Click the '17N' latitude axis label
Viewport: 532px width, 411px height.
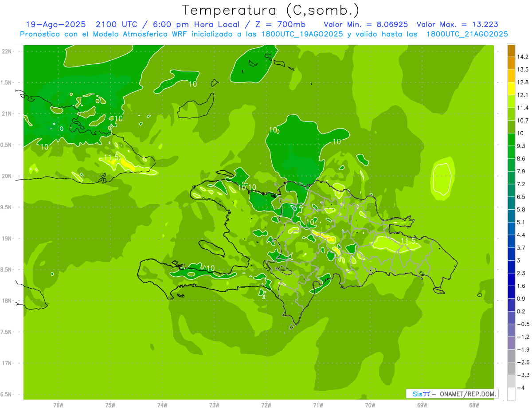[x=7, y=363]
